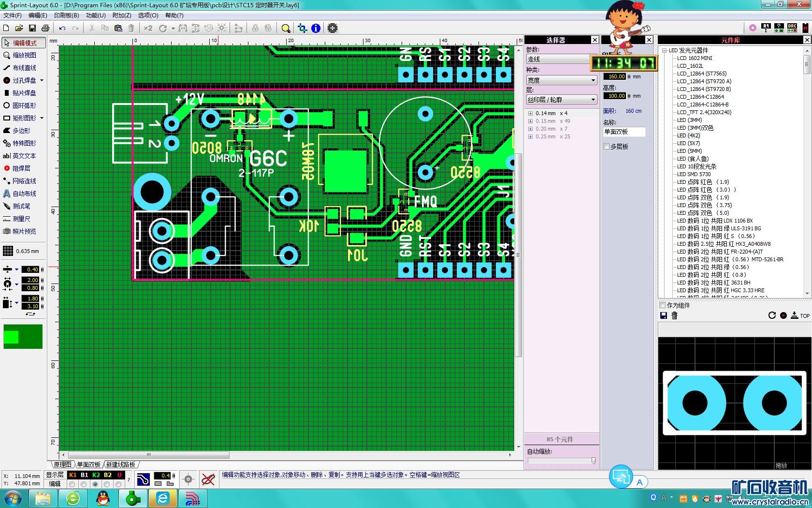Select 照片预览 photo view button
This screenshot has height=508, width=812.
(24, 231)
